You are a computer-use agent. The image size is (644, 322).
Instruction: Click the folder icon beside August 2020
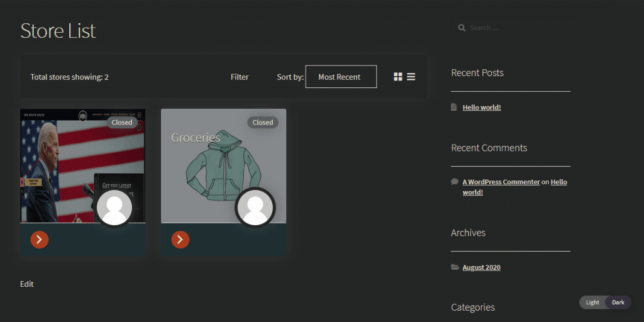[455, 267]
